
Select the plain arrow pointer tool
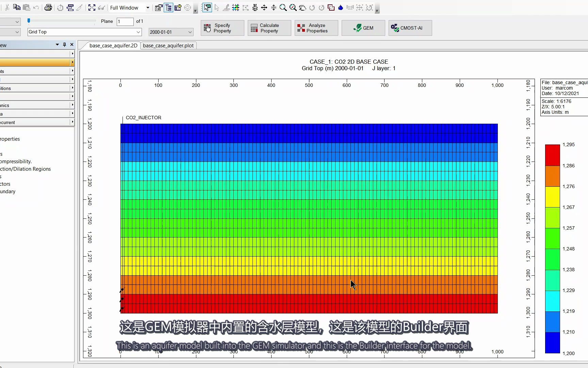coord(217,7)
